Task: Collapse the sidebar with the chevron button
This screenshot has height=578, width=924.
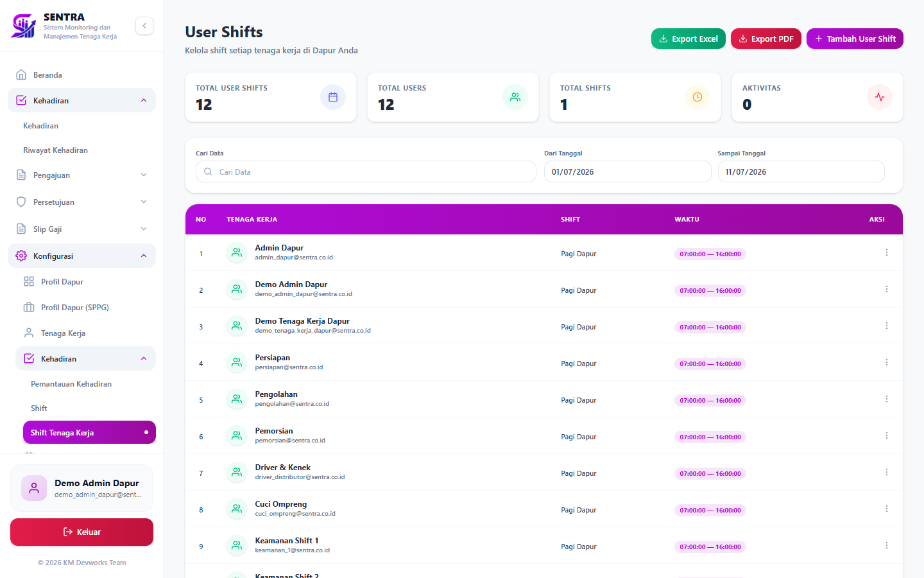Action: click(144, 26)
